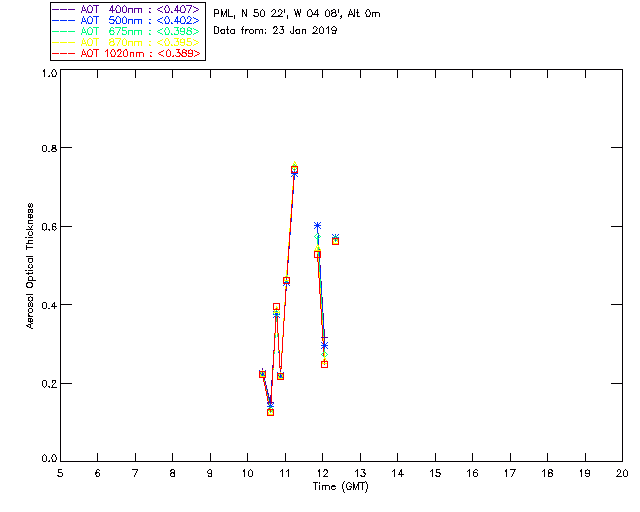Click the x-axis tick label 11
This screenshot has width=640, height=512.
point(285,473)
